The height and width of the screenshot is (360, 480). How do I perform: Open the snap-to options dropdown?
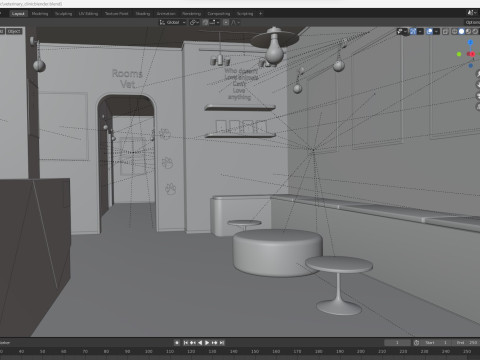coord(214,22)
